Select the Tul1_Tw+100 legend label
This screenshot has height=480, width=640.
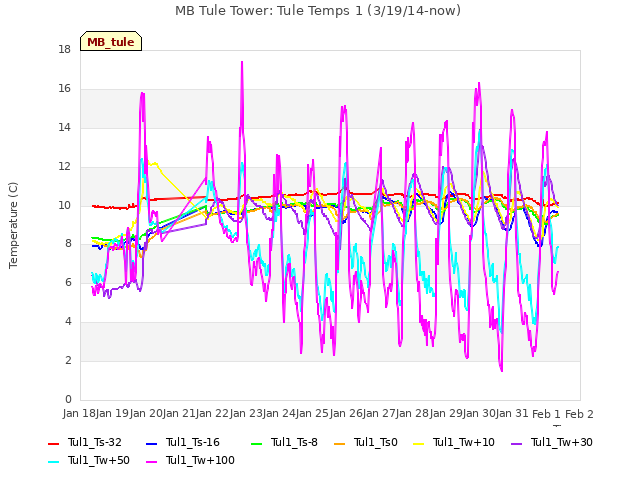click(200, 460)
